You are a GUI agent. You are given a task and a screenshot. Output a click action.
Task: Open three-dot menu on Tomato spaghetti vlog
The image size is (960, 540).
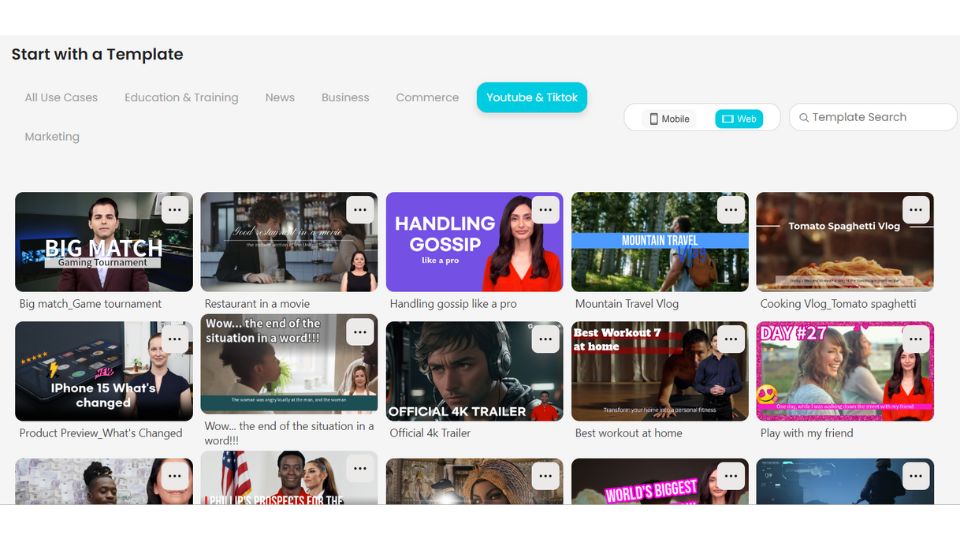[x=916, y=210]
